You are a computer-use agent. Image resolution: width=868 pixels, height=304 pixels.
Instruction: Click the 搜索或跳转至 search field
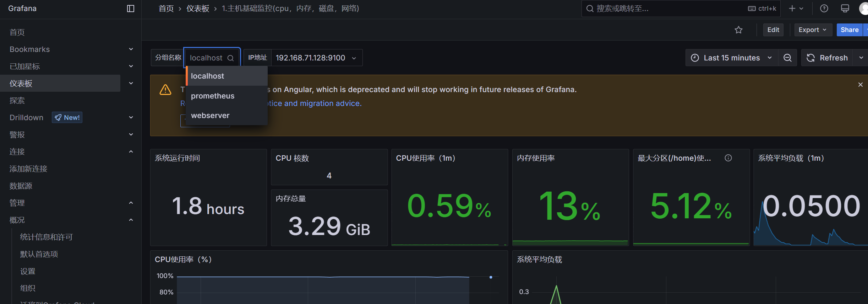[x=681, y=9]
